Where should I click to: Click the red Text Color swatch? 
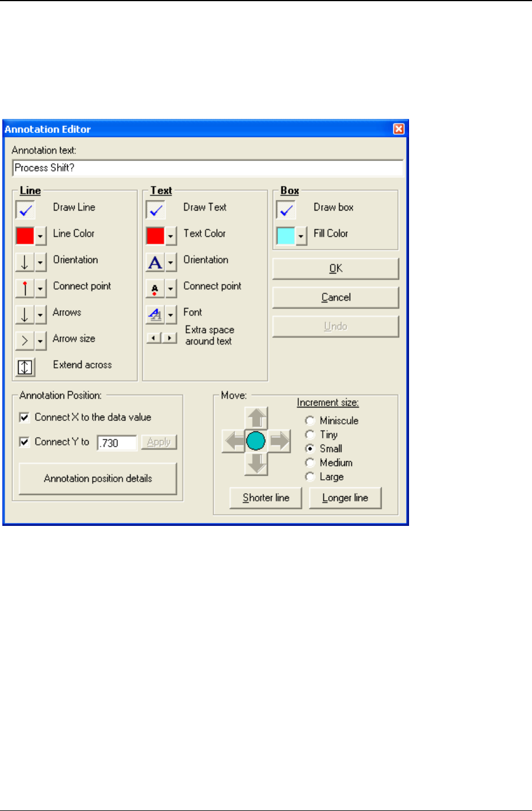156,236
